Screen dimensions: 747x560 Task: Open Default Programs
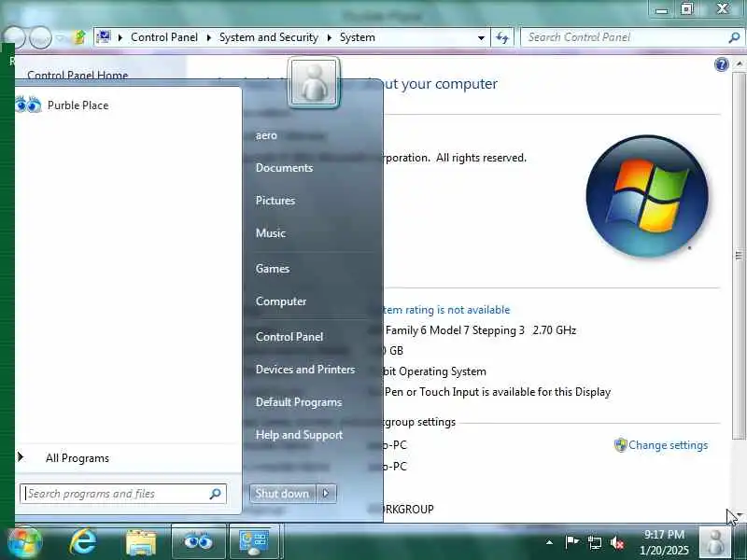299,402
